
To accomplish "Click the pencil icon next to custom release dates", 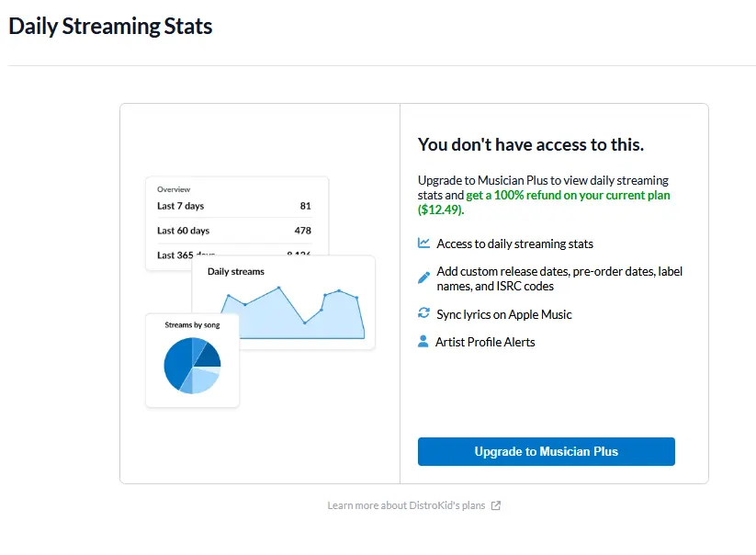I will (x=423, y=277).
